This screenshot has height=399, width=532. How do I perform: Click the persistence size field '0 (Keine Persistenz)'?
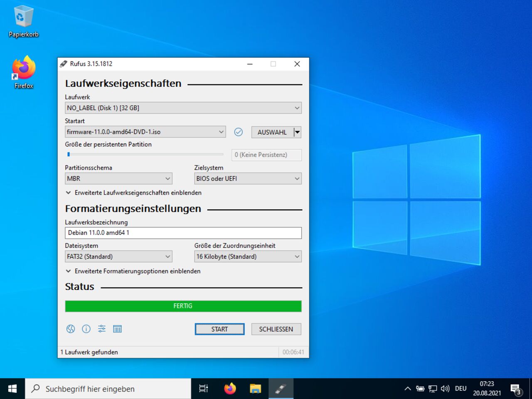(x=266, y=155)
